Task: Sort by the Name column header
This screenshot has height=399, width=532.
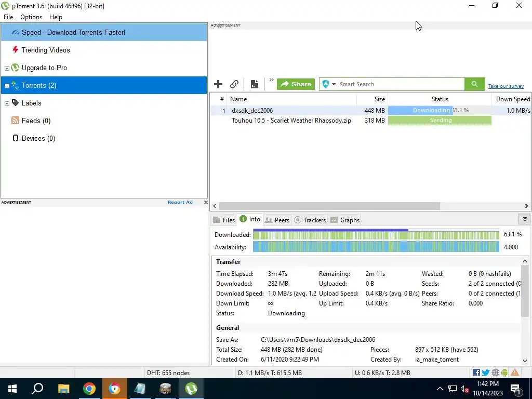Action: coord(292,99)
